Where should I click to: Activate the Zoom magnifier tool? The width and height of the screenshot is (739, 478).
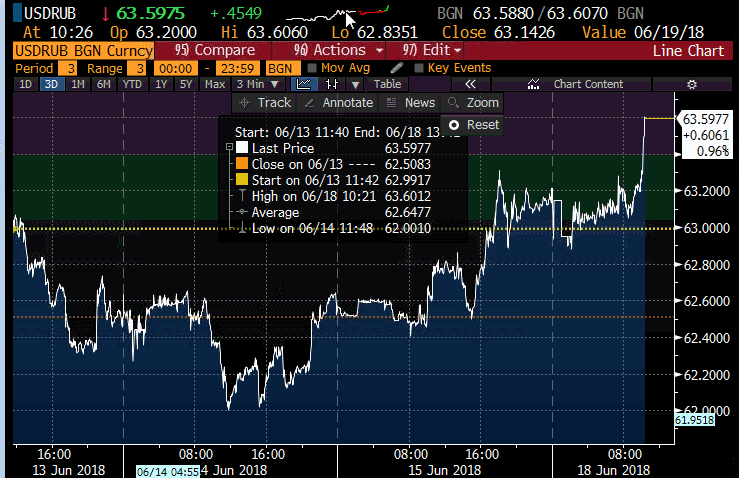(473, 103)
